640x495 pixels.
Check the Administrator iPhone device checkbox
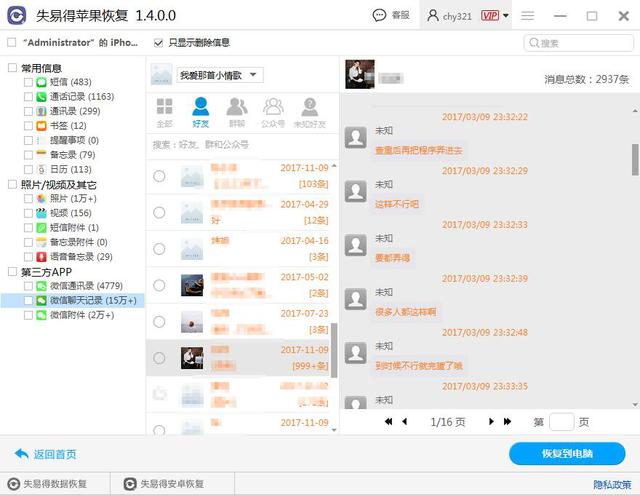coord(12,42)
